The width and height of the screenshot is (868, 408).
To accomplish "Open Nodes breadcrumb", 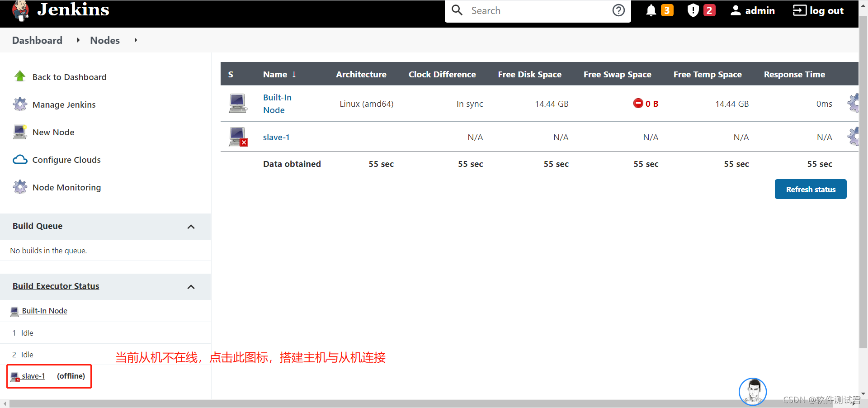I will (105, 40).
